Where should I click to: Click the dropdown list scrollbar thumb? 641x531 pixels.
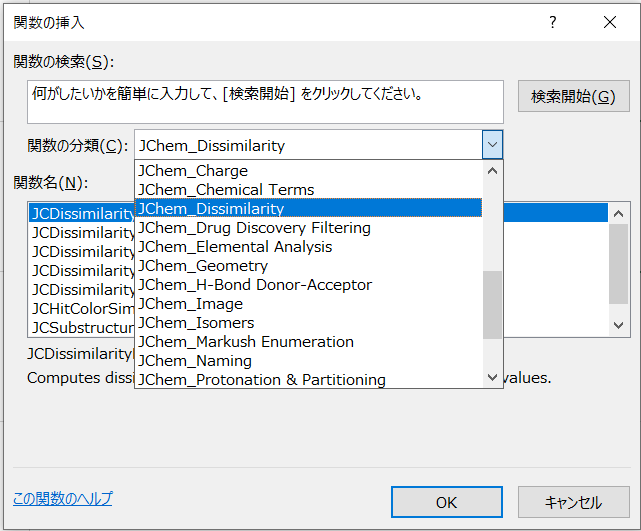(493, 305)
